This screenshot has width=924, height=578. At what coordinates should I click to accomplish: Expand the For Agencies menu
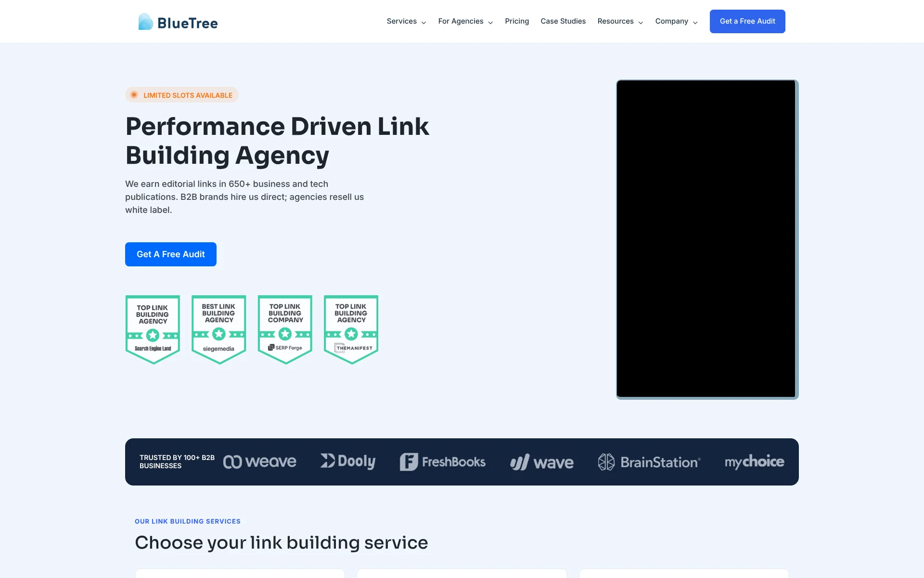click(x=465, y=21)
